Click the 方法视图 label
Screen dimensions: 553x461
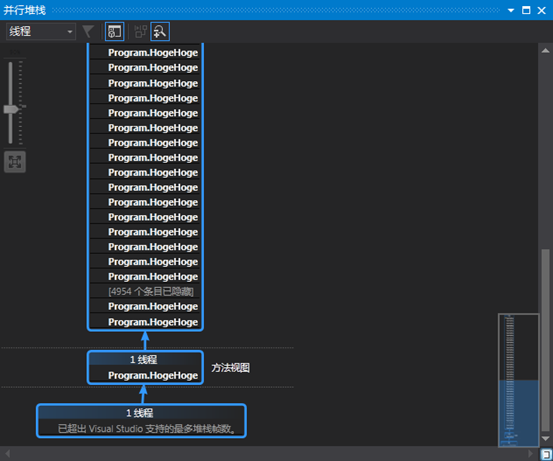(230, 368)
